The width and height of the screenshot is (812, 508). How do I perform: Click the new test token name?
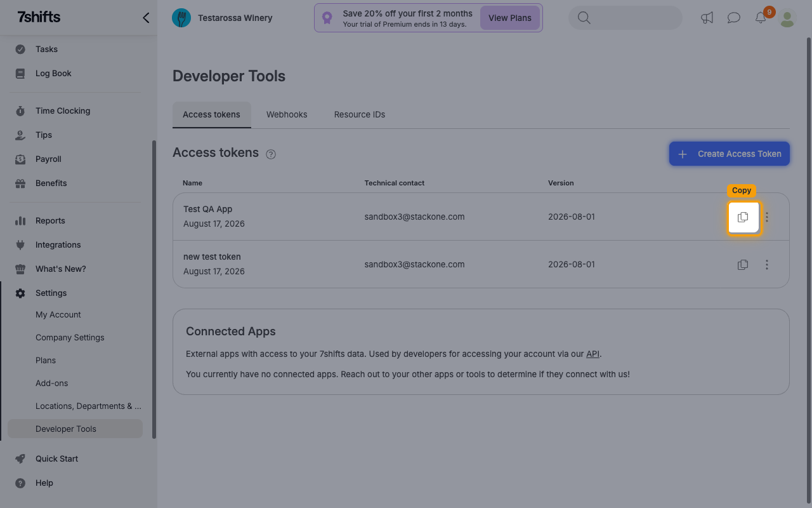(212, 257)
